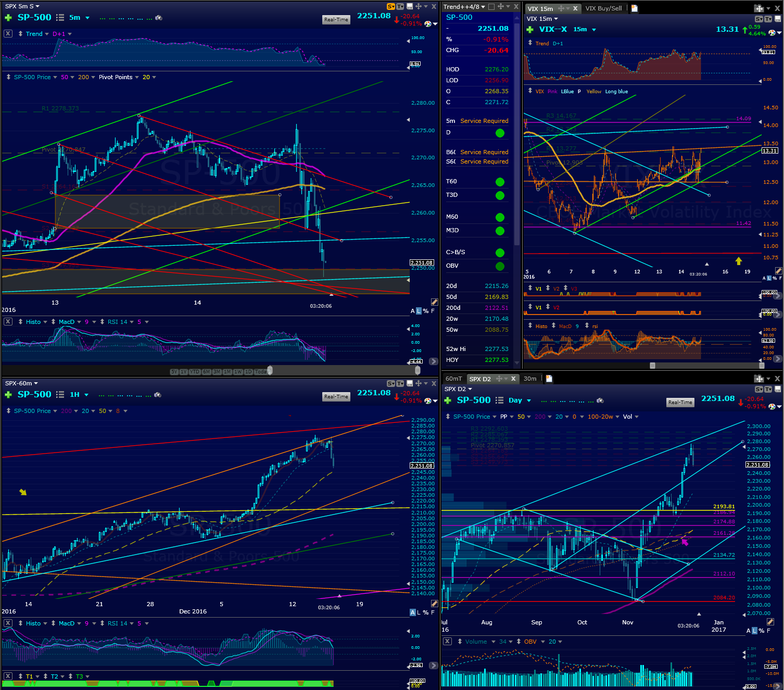
Task: Take a snapshot with the SPX D2 camera icon
Action: pos(600,400)
